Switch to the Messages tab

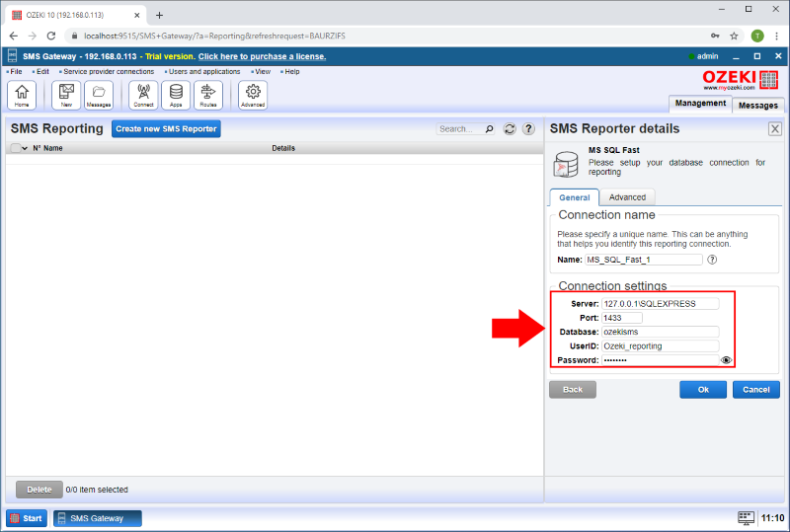[757, 106]
